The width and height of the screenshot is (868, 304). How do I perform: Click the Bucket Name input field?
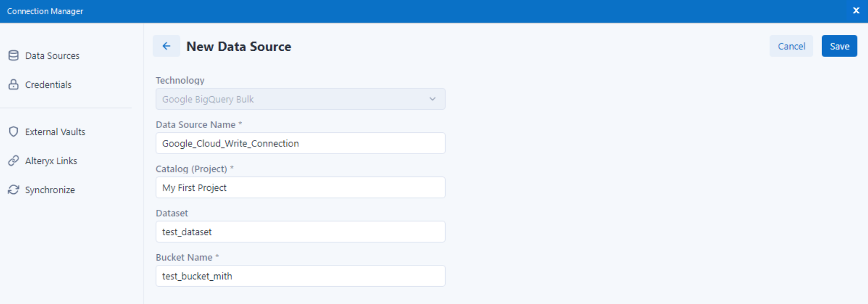(x=300, y=276)
